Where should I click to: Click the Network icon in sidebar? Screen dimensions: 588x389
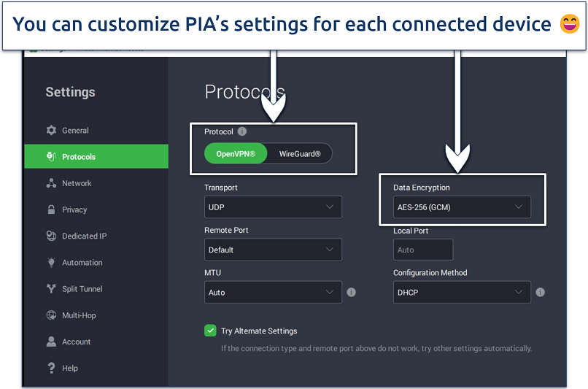[51, 183]
